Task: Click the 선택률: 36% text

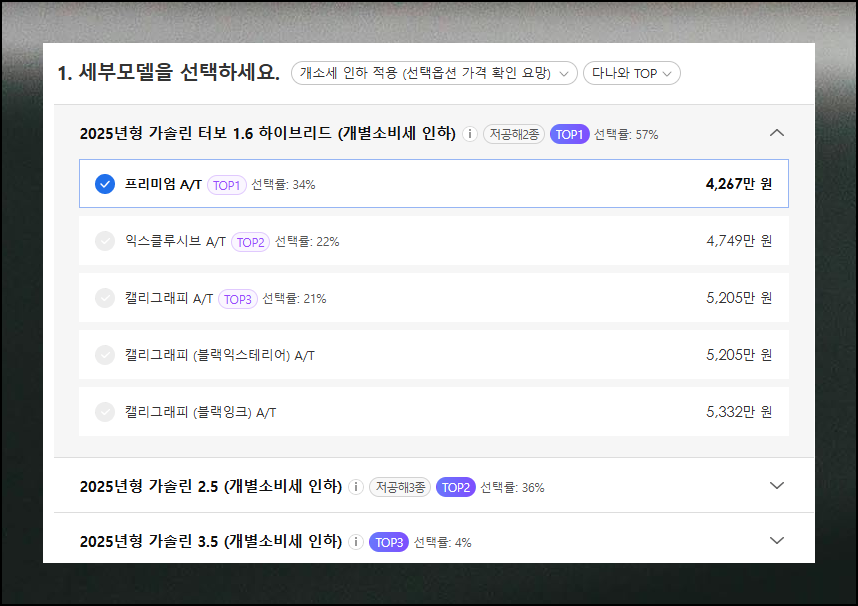Action: (512, 487)
